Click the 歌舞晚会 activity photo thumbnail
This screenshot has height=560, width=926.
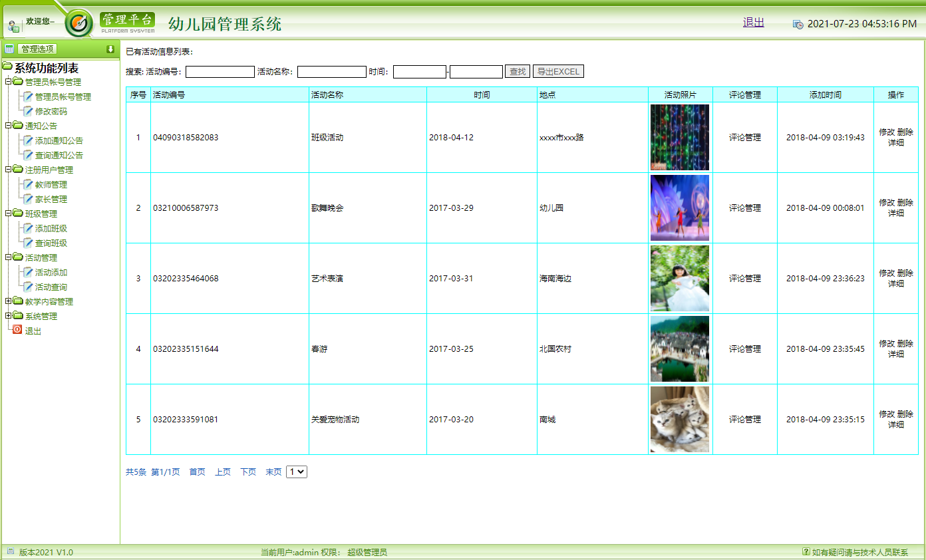pos(679,208)
